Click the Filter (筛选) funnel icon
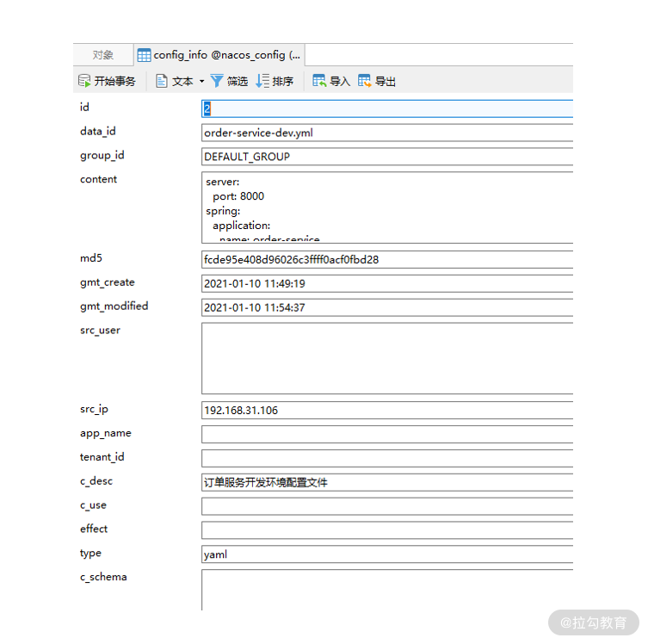648x644 pixels. [x=217, y=81]
